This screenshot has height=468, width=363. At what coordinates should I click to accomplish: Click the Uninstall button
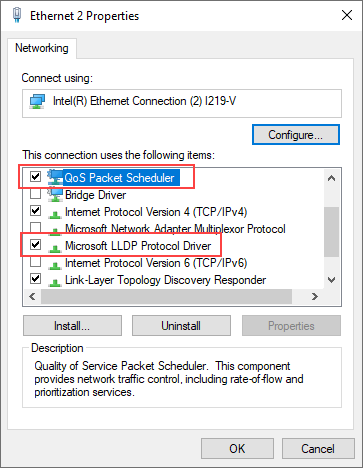(x=181, y=326)
